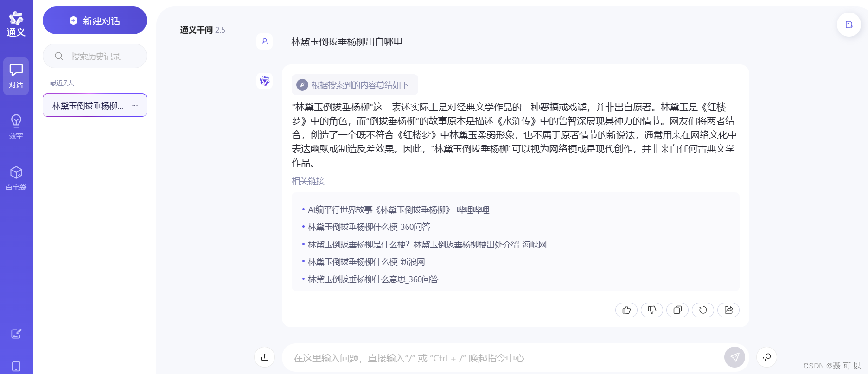Share the answer
The width and height of the screenshot is (868, 374).
pyautogui.click(x=728, y=310)
